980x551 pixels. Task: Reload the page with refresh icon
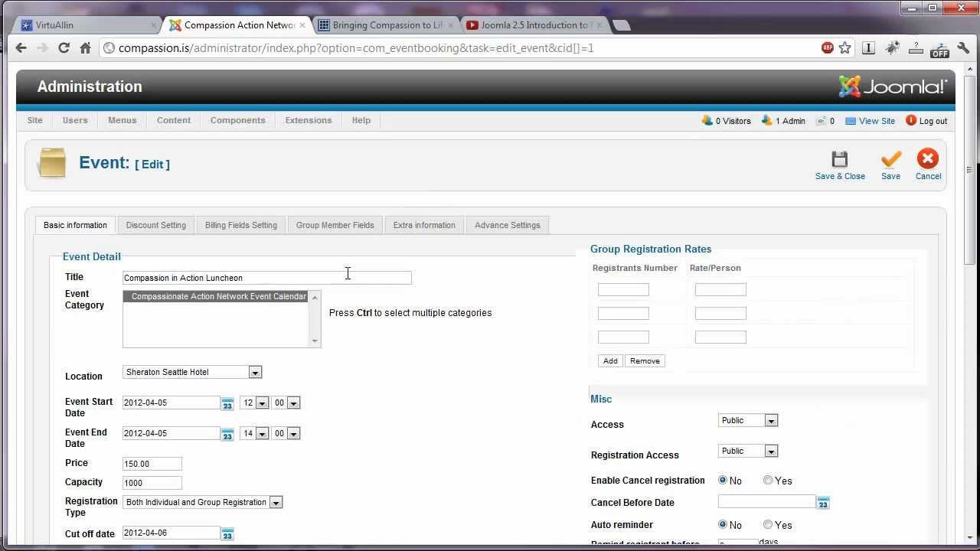click(64, 47)
